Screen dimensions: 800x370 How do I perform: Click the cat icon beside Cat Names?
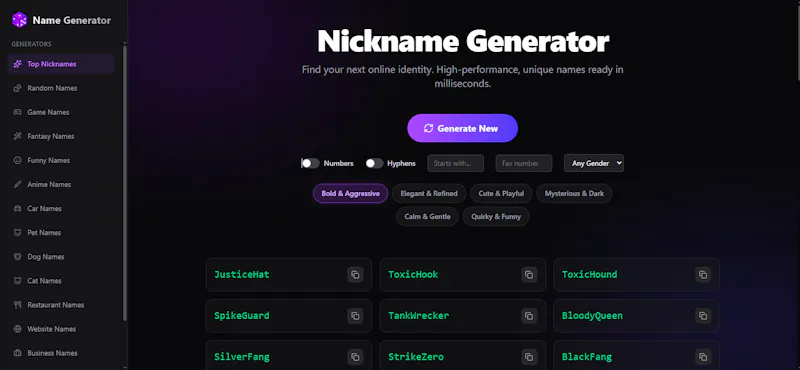pos(17,281)
